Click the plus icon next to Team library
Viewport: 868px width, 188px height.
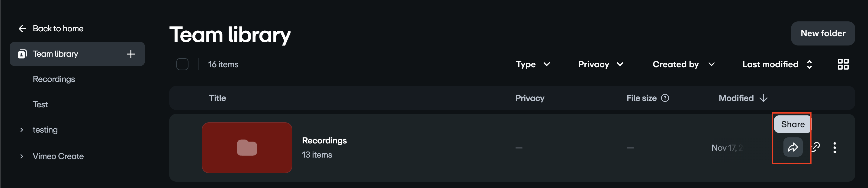[131, 54]
